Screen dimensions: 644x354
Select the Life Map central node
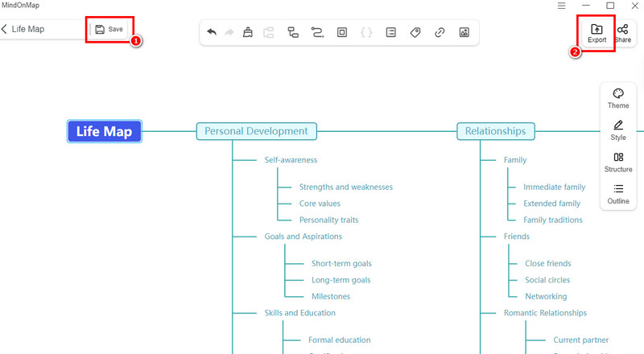coord(105,131)
